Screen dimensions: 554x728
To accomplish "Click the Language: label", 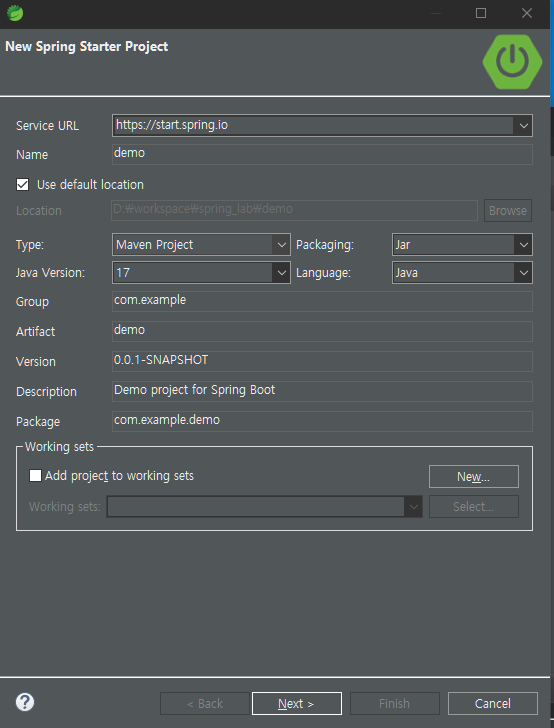I will click(323, 273).
